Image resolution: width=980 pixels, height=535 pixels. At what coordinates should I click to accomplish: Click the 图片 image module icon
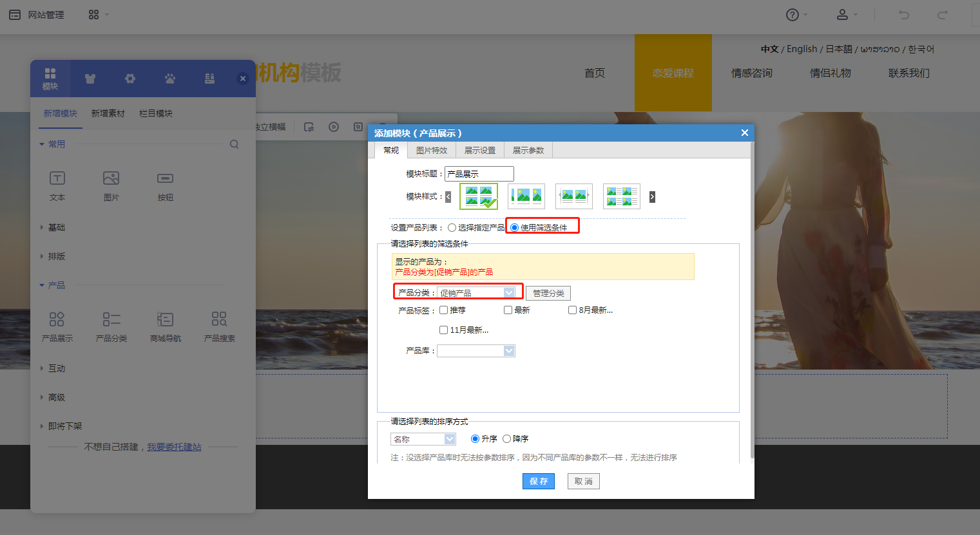click(111, 179)
